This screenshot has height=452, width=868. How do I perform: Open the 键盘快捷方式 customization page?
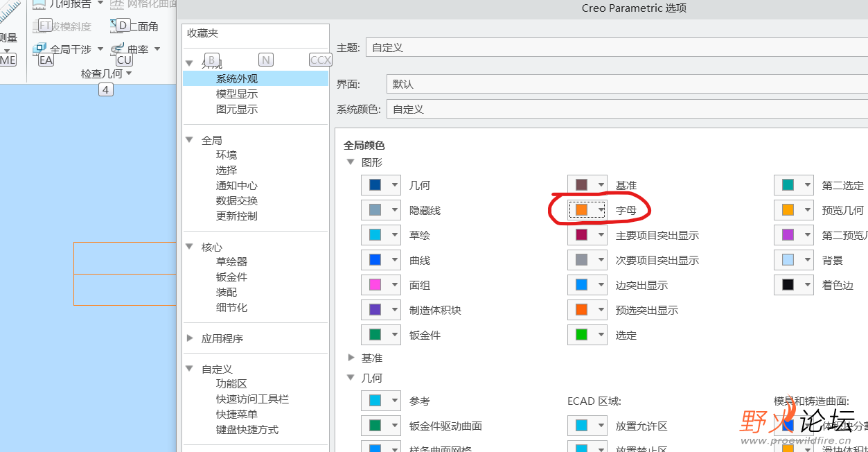pyautogui.click(x=247, y=430)
